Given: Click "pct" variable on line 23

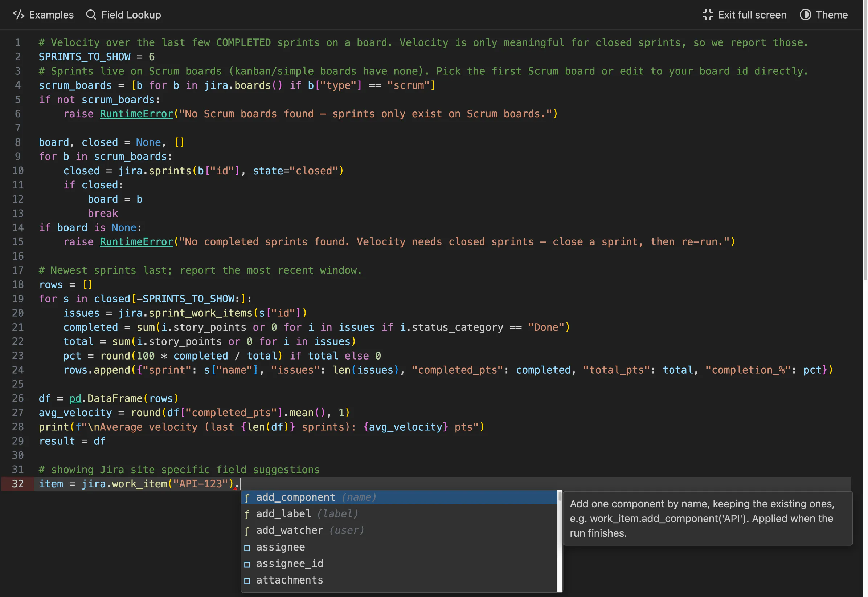Looking at the screenshot, I should tap(72, 356).
